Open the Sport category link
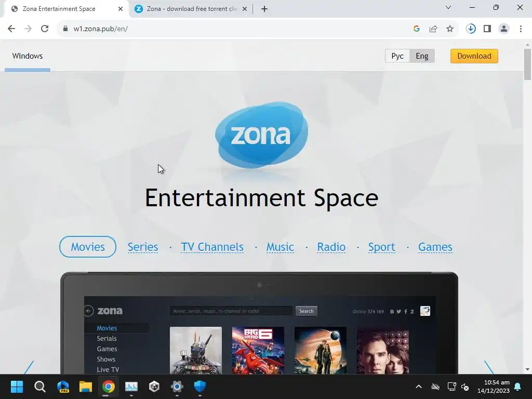Image resolution: width=532 pixels, height=399 pixels. [382, 247]
